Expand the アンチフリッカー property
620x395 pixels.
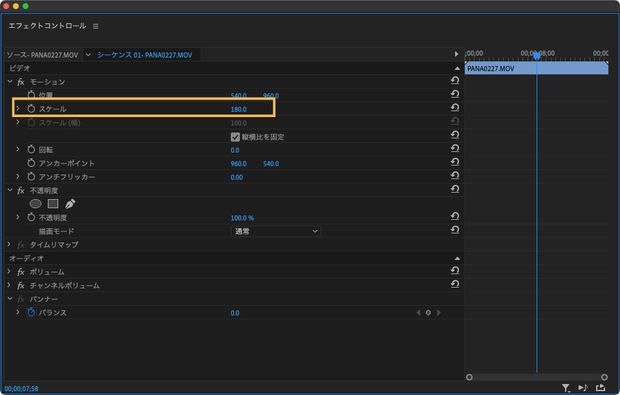coord(18,176)
